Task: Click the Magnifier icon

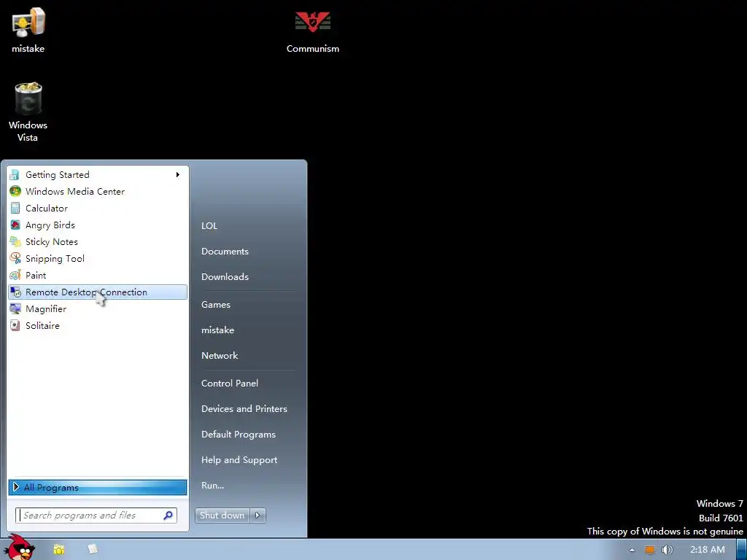Action: click(x=15, y=308)
